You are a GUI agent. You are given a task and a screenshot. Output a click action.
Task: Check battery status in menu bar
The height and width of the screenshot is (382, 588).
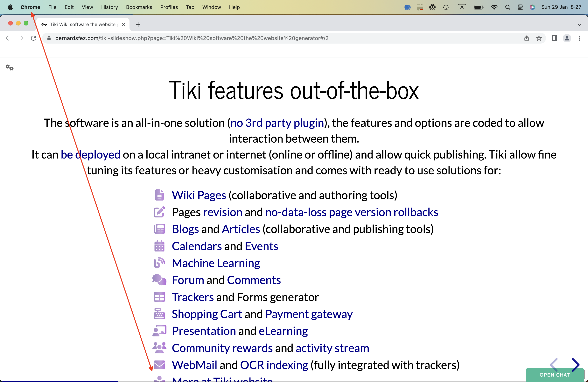point(479,7)
